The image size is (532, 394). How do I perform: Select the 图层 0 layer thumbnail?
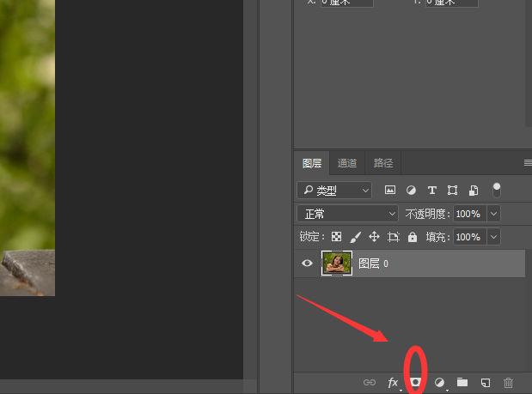click(337, 264)
